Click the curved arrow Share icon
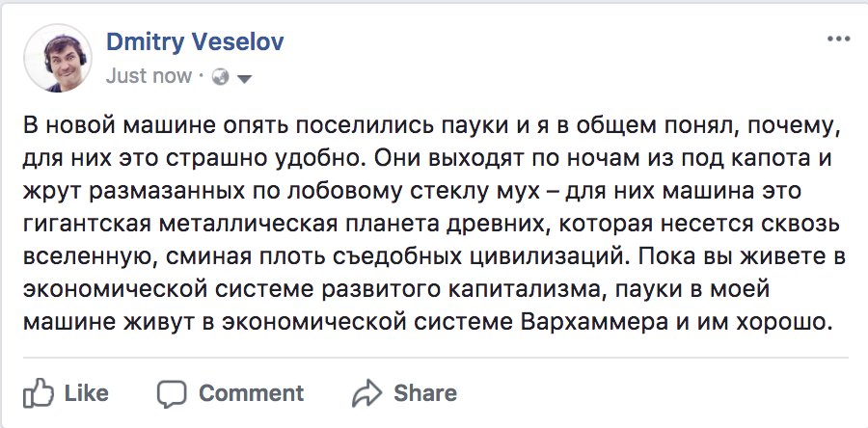Image resolution: width=868 pixels, height=428 pixels. 367,393
